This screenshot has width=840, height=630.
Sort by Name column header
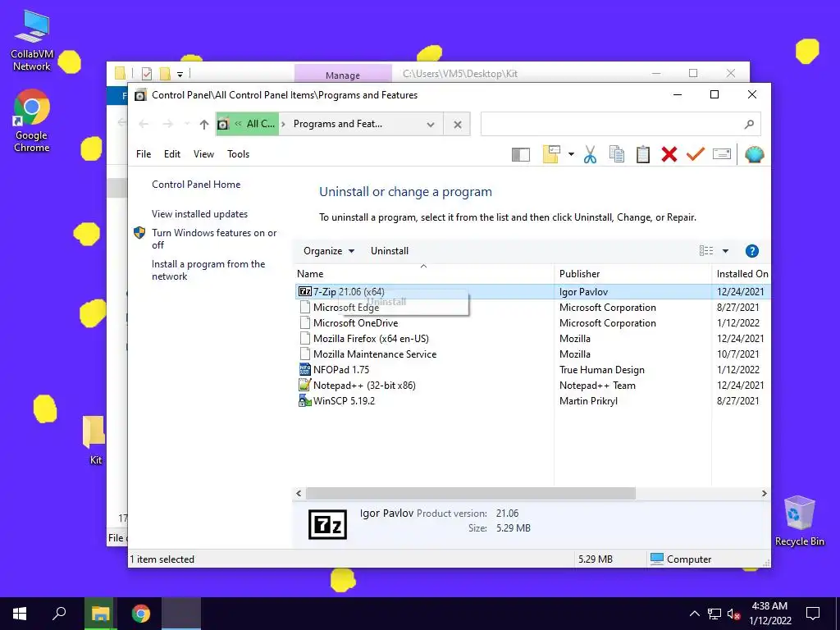(423, 274)
